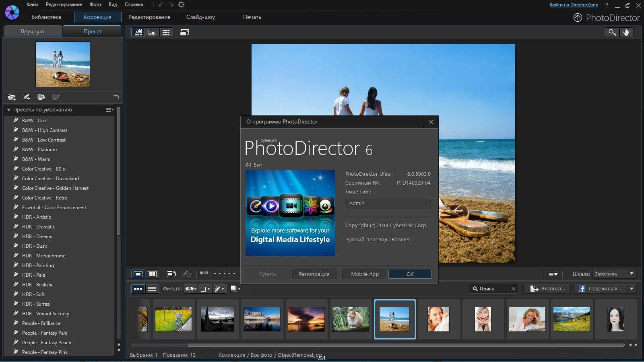Click the new preset folder icon
This screenshot has width=644, height=362.
pyautogui.click(x=12, y=97)
